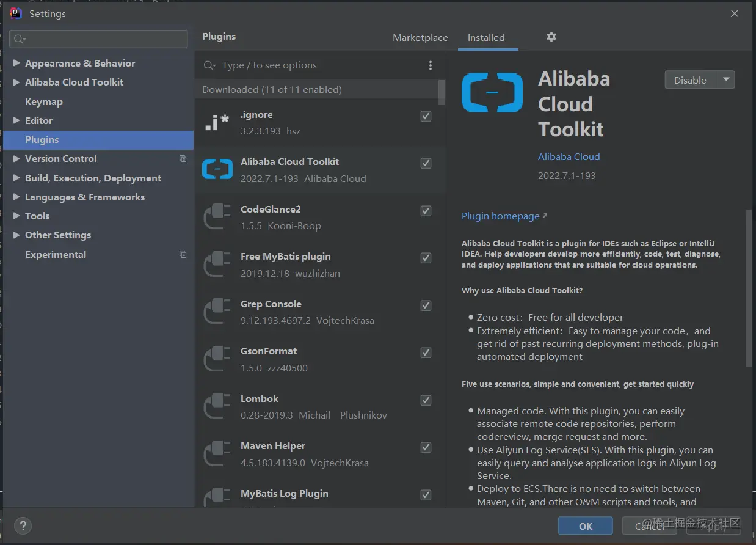Select the Grep Console plugin name
This screenshot has width=756, height=545.
(x=271, y=304)
